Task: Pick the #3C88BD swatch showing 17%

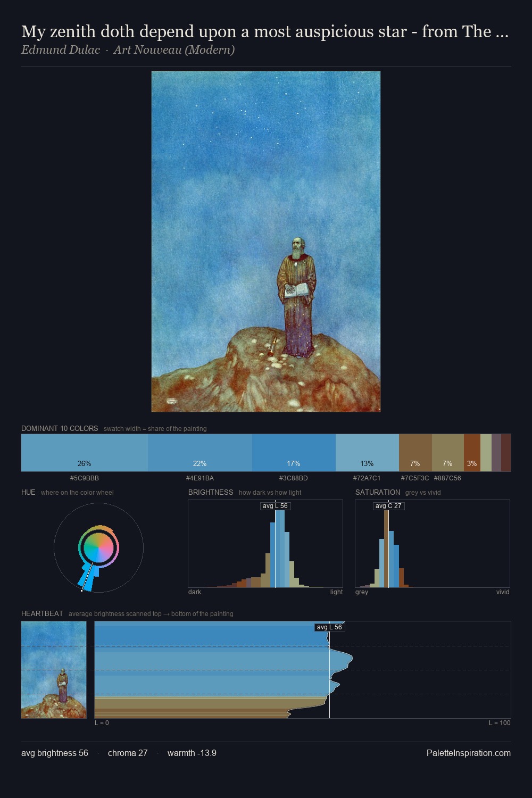Action: pos(294,453)
